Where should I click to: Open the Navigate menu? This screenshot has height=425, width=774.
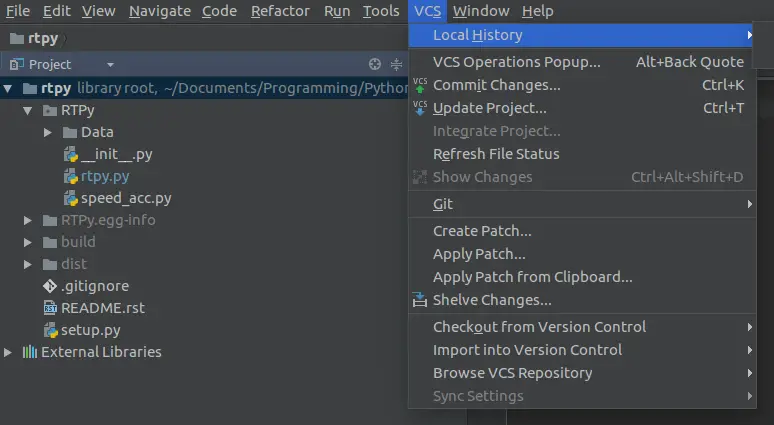pos(160,11)
